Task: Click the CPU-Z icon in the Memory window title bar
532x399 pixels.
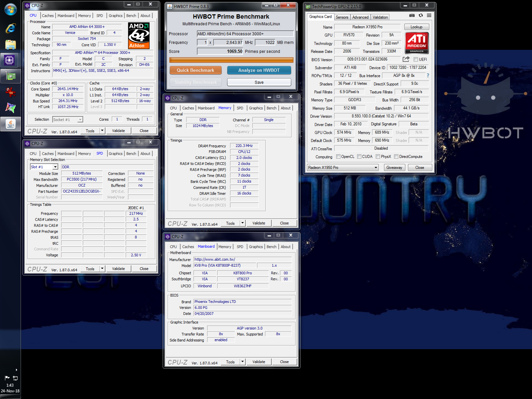Action: pos(168,98)
